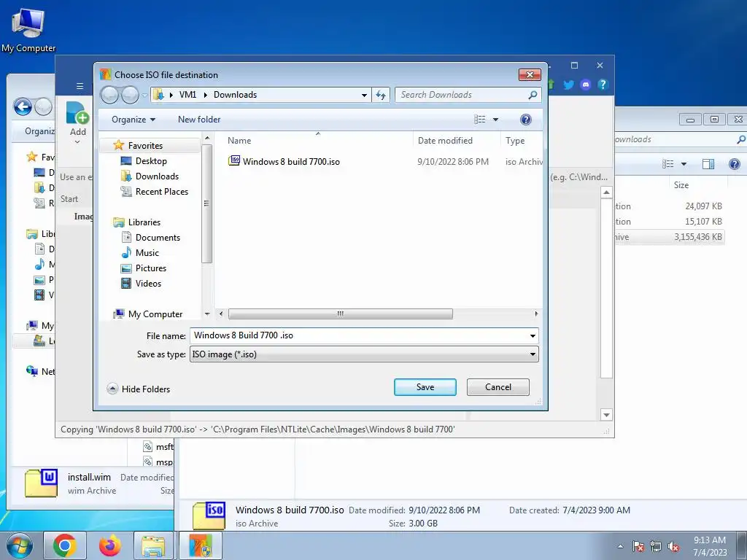The image size is (747, 560).
Task: Open the NTLite hamburger menu icon
Action: click(80, 86)
